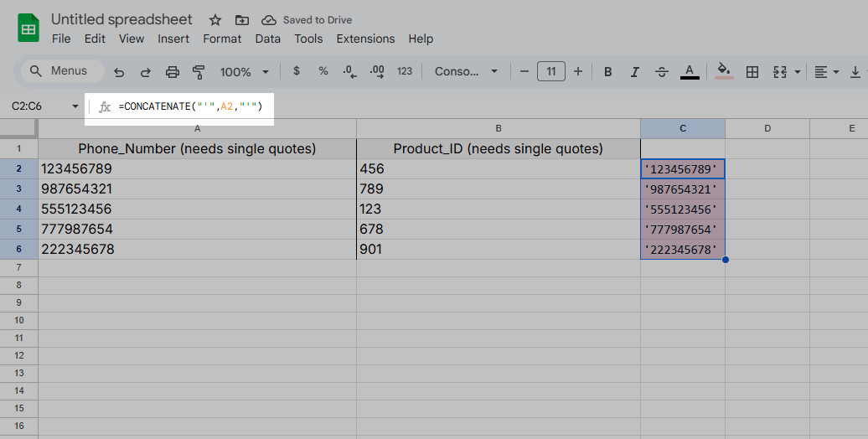Click the redo arrow icon
868x439 pixels.
pos(145,72)
